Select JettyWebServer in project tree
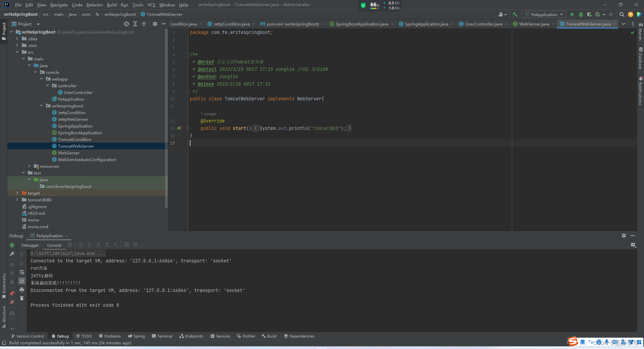The width and height of the screenshot is (644, 349). tap(73, 119)
